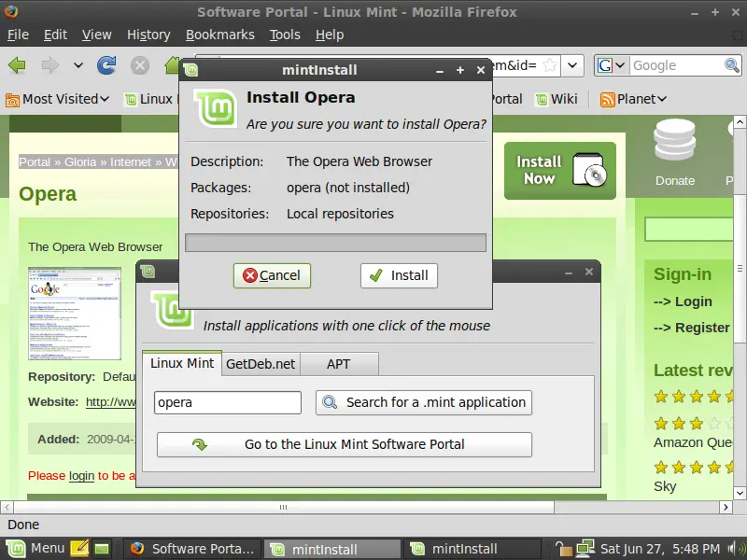Viewport: 747px width, 560px height.
Task: Switch to the APT tab
Action: click(x=339, y=364)
